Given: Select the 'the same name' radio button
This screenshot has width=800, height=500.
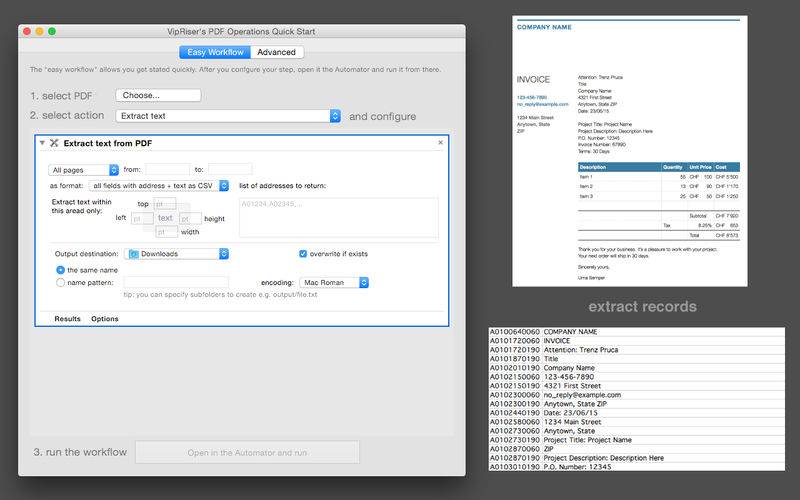Looking at the screenshot, I should point(60,270).
